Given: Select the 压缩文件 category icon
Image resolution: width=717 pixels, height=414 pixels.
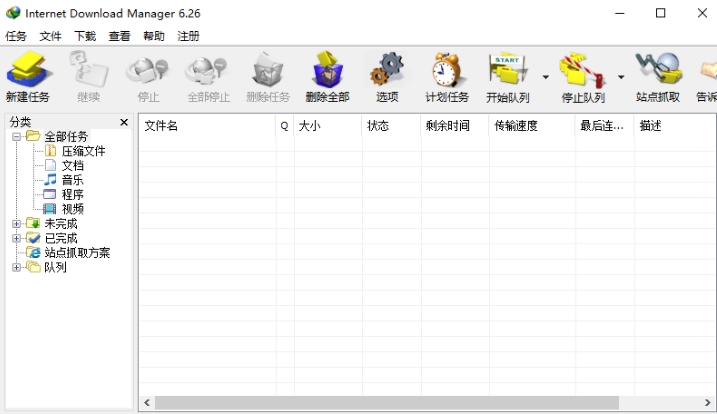Looking at the screenshot, I should [50, 151].
